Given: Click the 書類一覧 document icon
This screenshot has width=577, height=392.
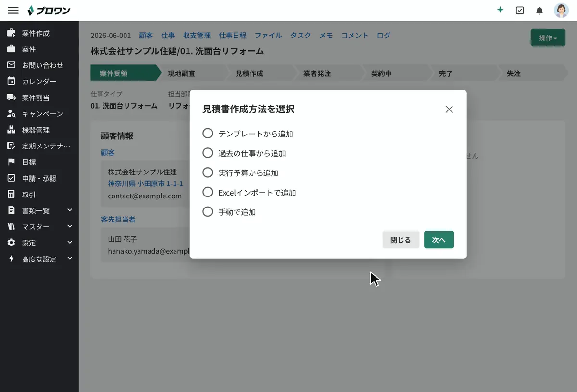Looking at the screenshot, I should point(11,210).
